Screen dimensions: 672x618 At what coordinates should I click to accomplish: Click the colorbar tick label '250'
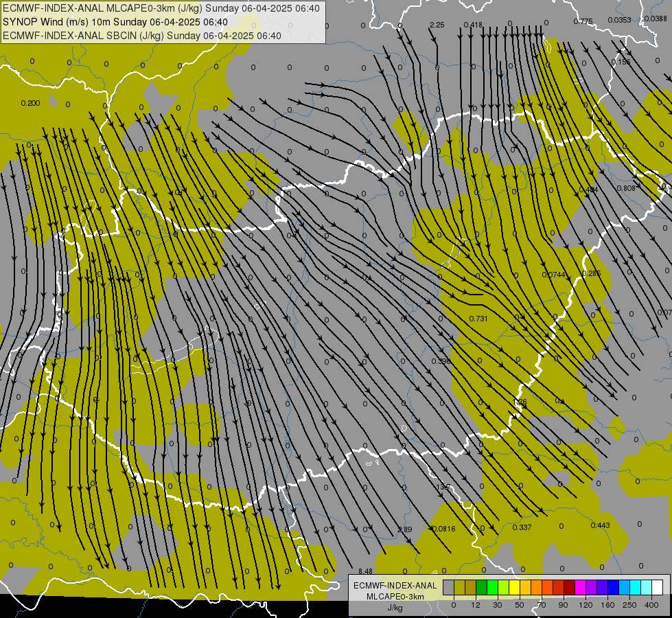tap(629, 605)
